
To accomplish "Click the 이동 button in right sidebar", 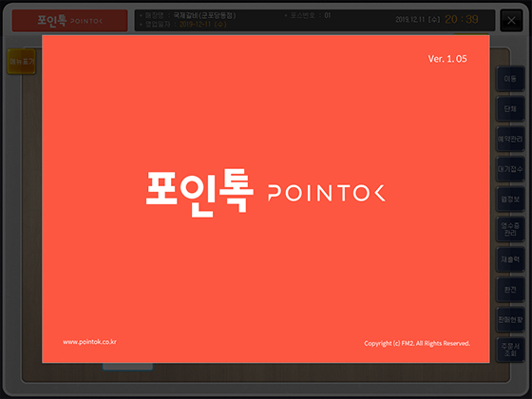I will point(510,79).
